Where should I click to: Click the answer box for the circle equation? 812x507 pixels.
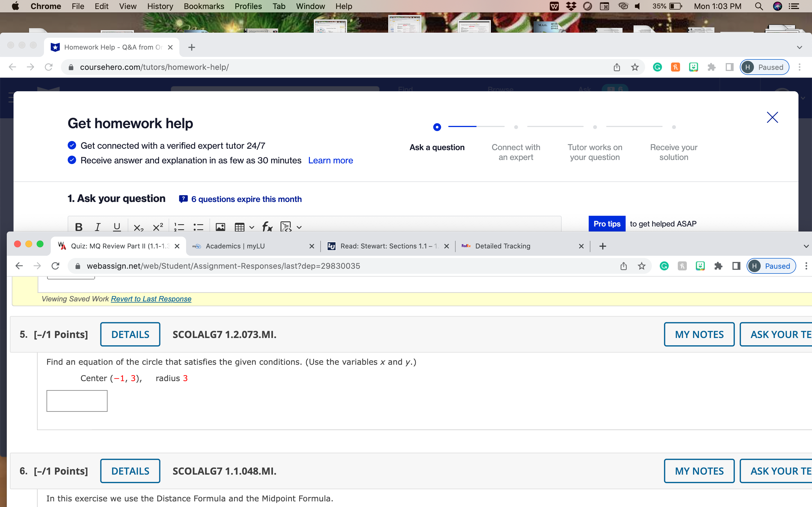77,401
